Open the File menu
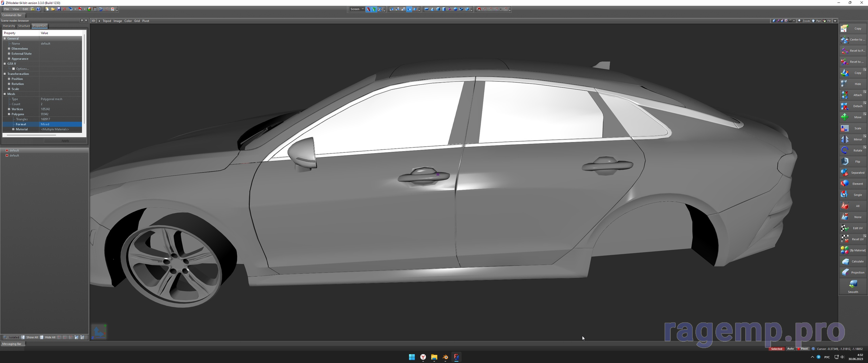868x363 pixels. tap(6, 9)
